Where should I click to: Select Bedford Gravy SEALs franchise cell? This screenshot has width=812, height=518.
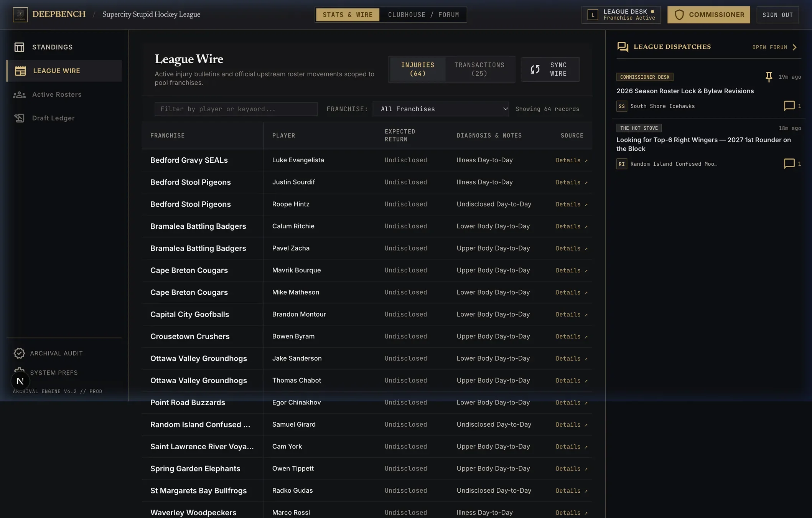(x=189, y=160)
